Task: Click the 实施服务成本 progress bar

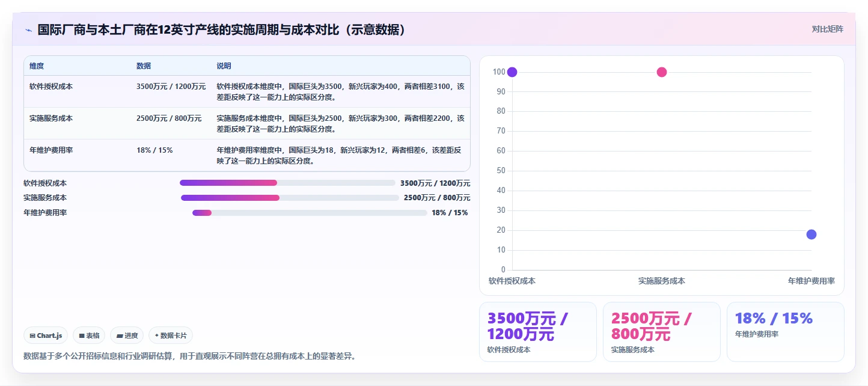Action: pos(290,198)
